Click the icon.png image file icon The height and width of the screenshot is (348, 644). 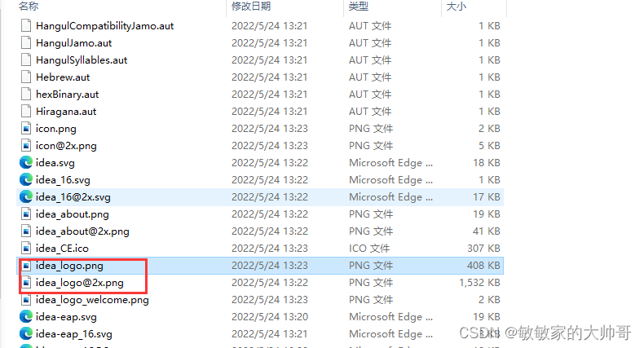coord(26,129)
